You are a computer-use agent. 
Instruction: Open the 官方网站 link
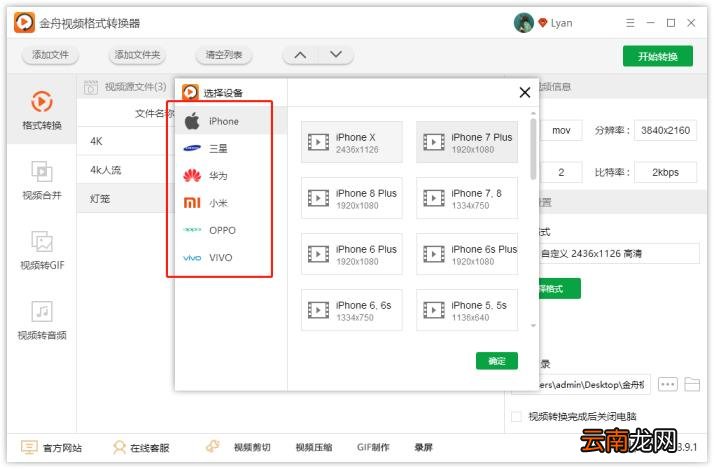51,448
